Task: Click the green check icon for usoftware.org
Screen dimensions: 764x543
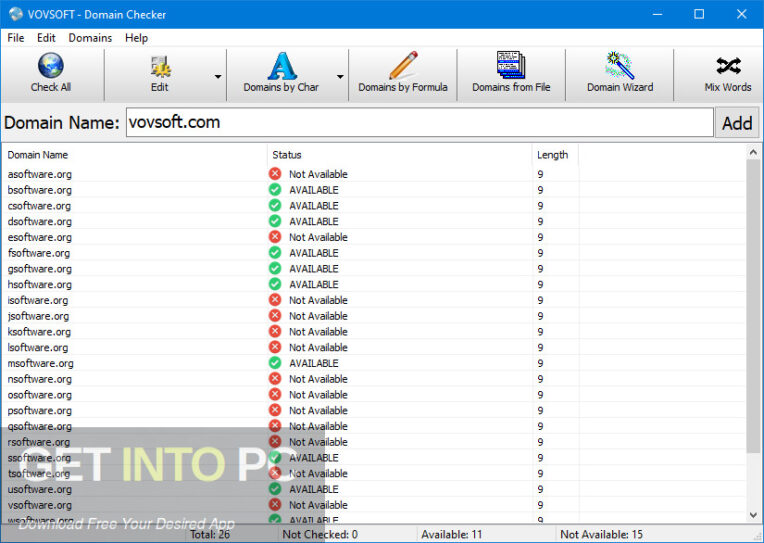Action: (x=275, y=488)
